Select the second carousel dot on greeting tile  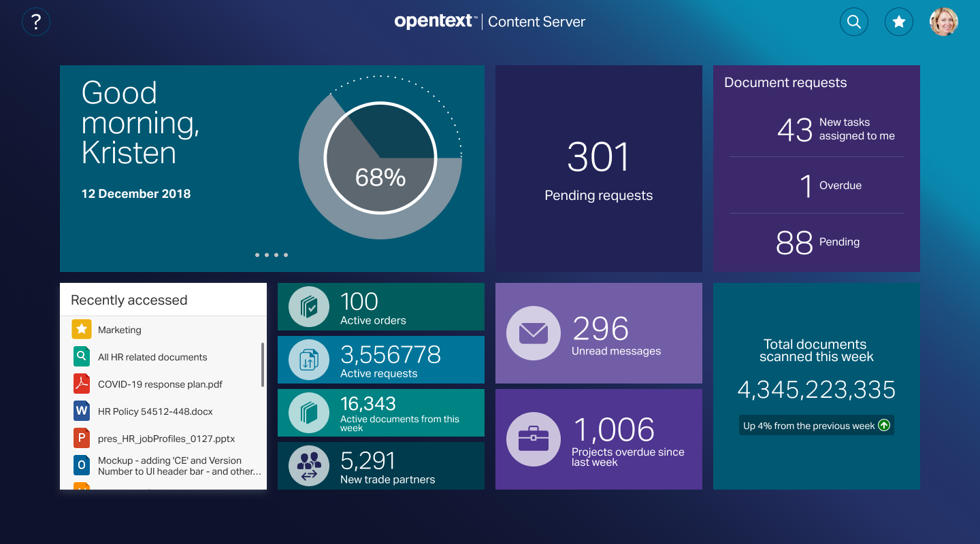click(x=265, y=255)
